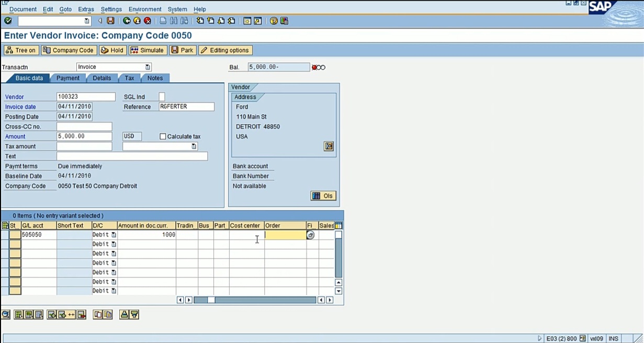Click the select-all rows icon in table
Viewport: 644px width, 343px height.
pos(5,226)
